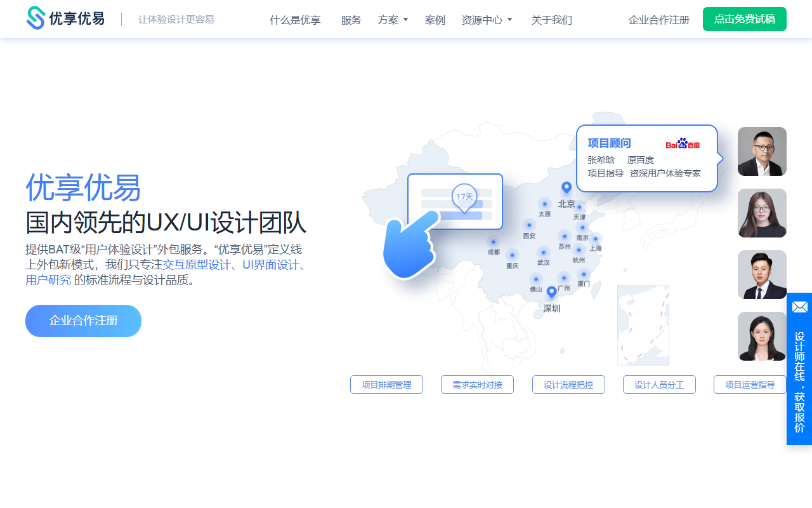Open 服务 menu item
812x508 pixels.
[351, 20]
